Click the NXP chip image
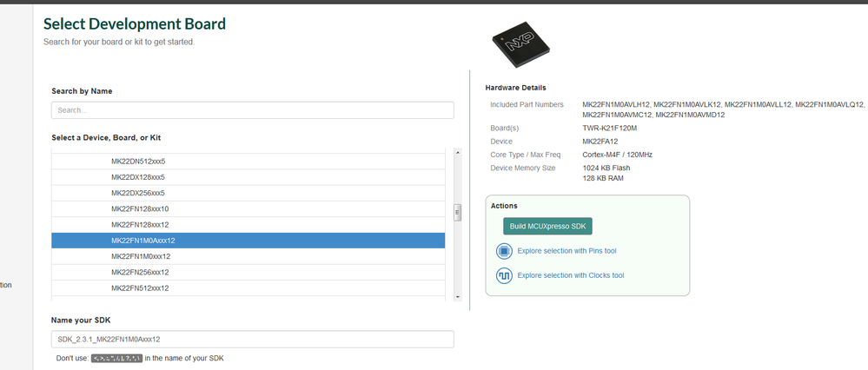This screenshot has height=370, width=868. pyautogui.click(x=520, y=44)
